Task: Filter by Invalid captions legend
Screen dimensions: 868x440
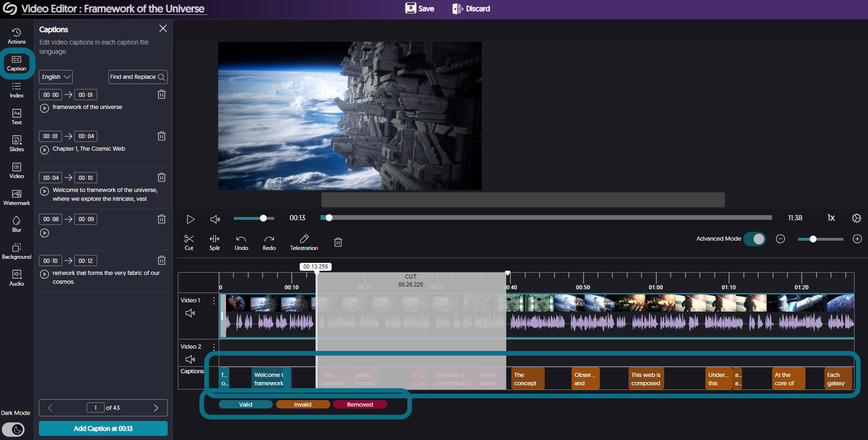Action: pyautogui.click(x=302, y=404)
